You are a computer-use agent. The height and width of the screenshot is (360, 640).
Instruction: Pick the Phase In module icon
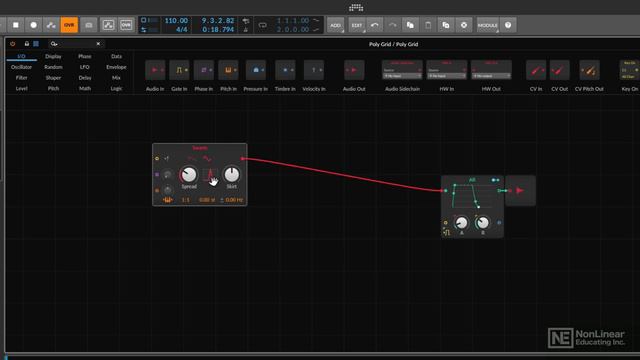[x=204, y=70]
